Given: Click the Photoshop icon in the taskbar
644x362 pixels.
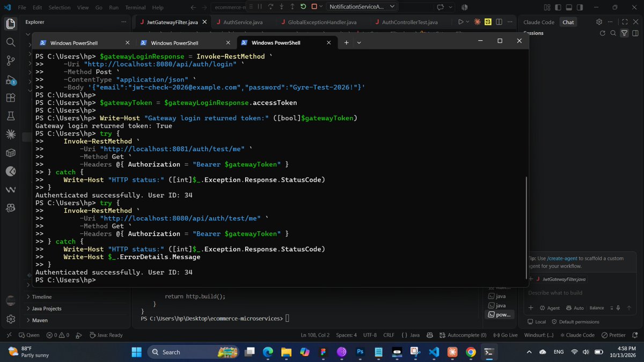Looking at the screenshot, I should coord(360,352).
